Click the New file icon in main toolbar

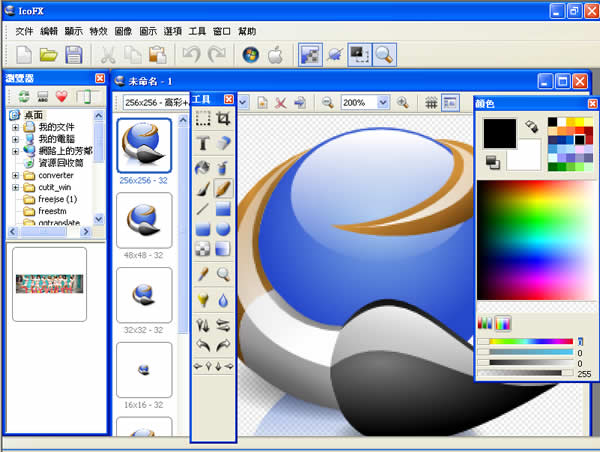pos(24,55)
